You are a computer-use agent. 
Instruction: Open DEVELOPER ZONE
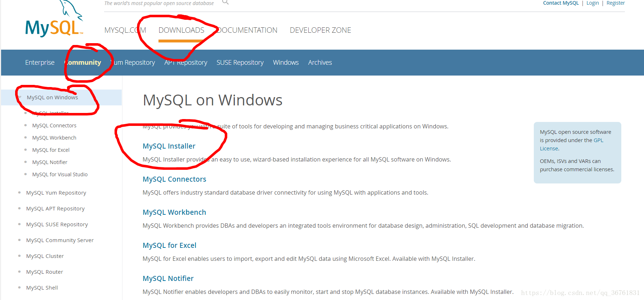coord(321,30)
